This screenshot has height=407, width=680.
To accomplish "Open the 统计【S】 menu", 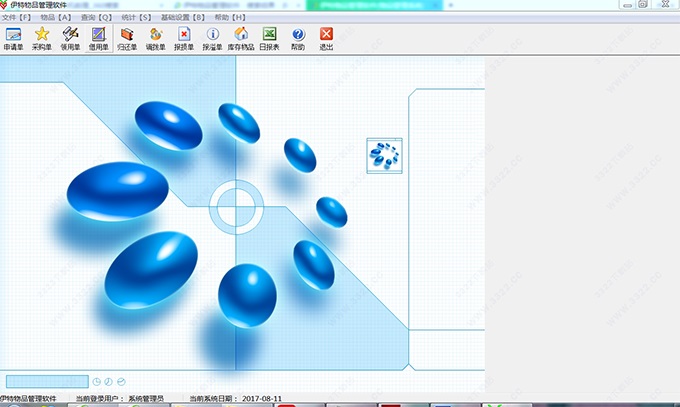I will [x=136, y=17].
